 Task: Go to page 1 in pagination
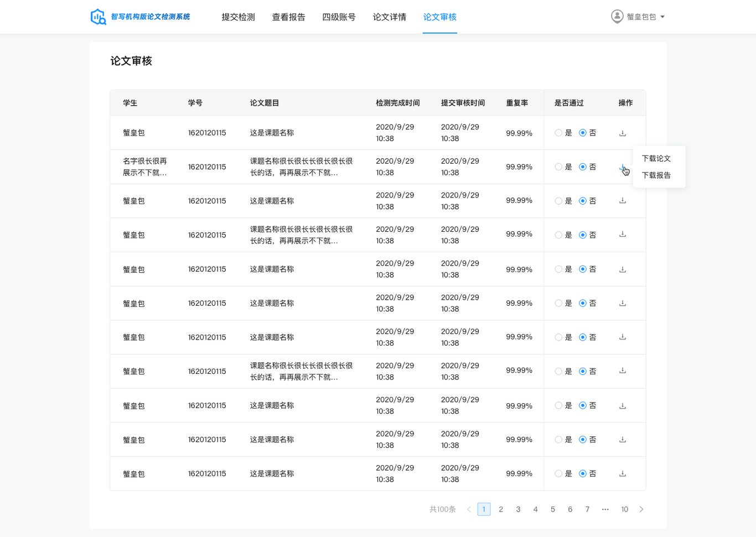(x=484, y=509)
